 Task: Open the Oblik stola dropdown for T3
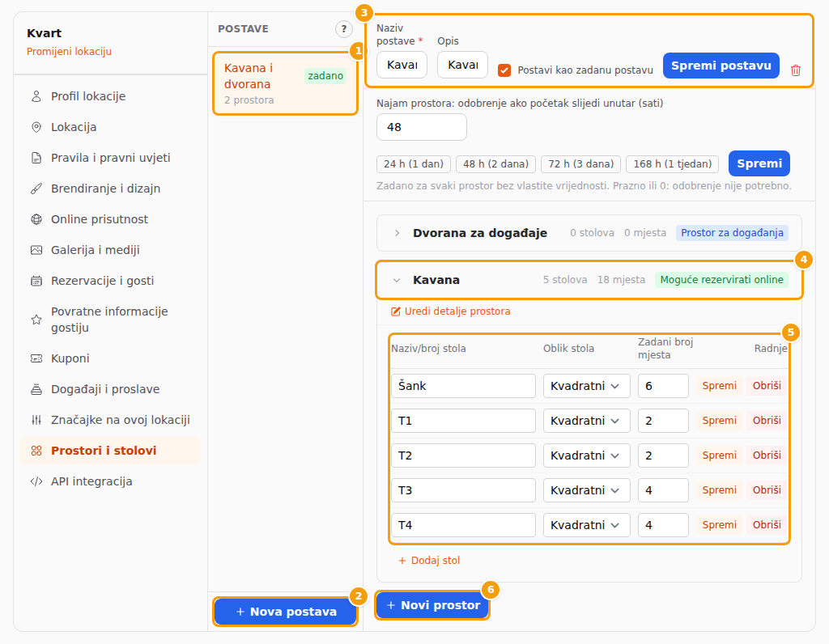[586, 490]
